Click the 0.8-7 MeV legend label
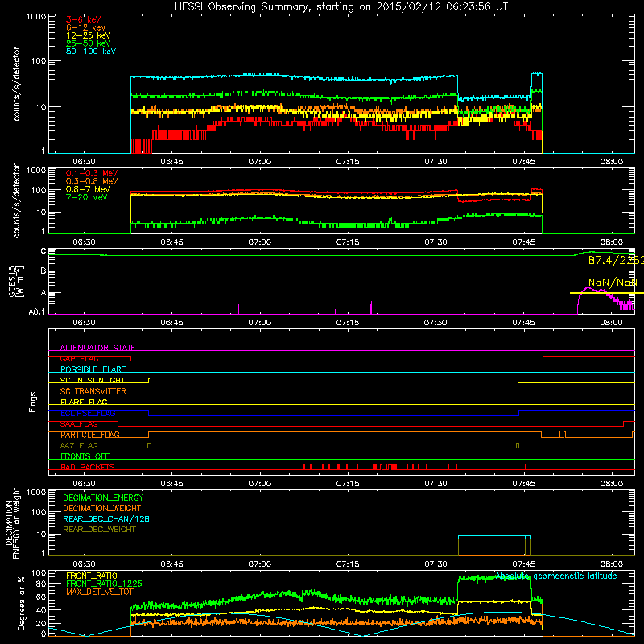Image resolution: width=644 pixels, height=644 pixels. tap(89, 189)
